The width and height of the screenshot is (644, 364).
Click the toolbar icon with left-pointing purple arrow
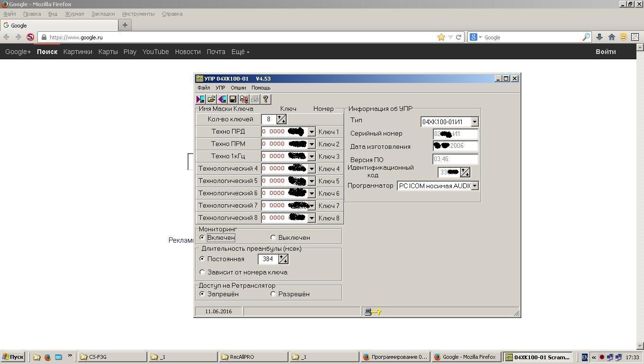[222, 99]
